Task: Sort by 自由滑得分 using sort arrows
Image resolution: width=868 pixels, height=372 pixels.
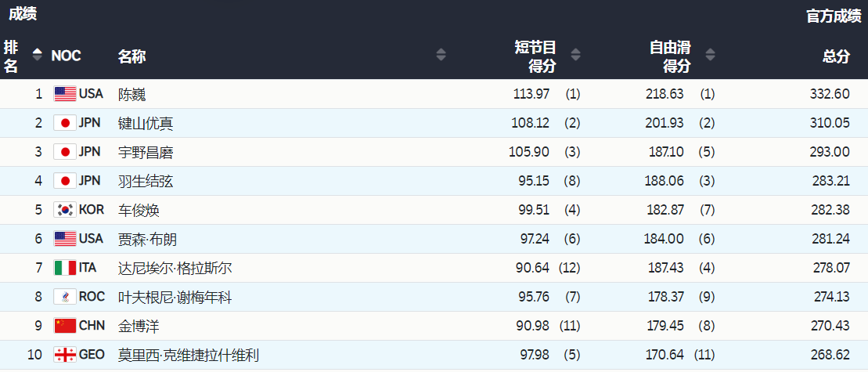Action: tap(710, 55)
